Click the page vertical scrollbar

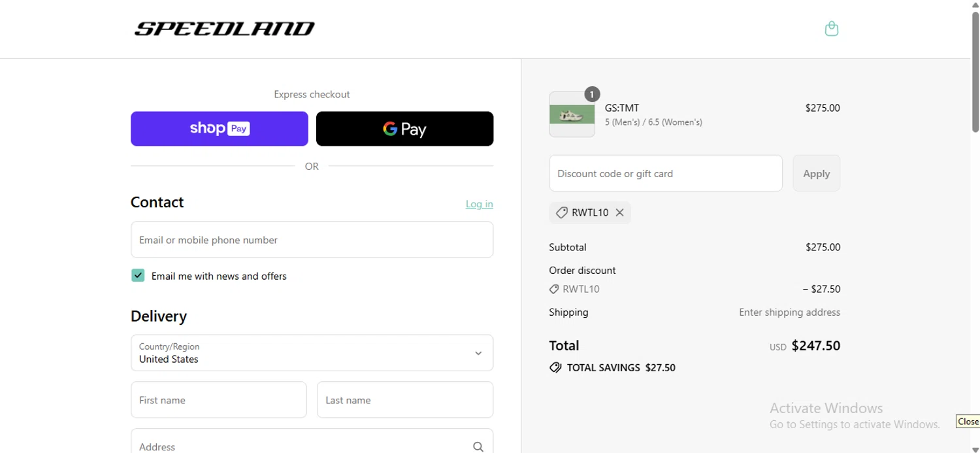coord(975,72)
